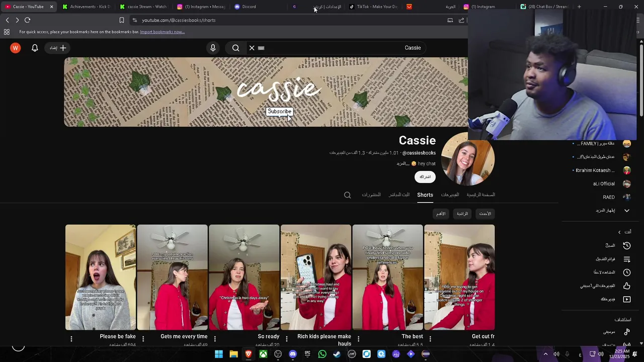Open Liked videos thumbs-up entry
Screen dimensions: 644x362
(x=605, y=286)
